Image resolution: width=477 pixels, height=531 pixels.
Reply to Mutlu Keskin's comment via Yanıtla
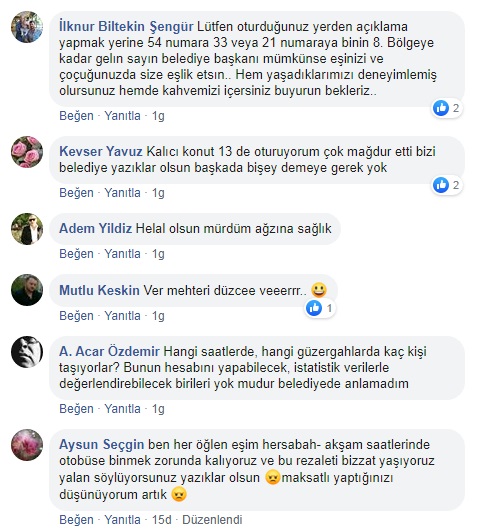coord(123,316)
